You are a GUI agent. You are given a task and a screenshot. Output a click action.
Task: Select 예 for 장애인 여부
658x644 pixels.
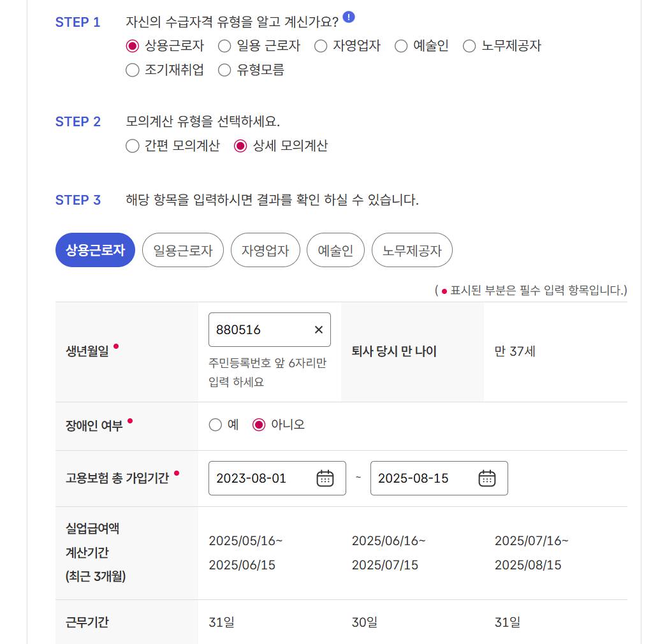point(214,425)
